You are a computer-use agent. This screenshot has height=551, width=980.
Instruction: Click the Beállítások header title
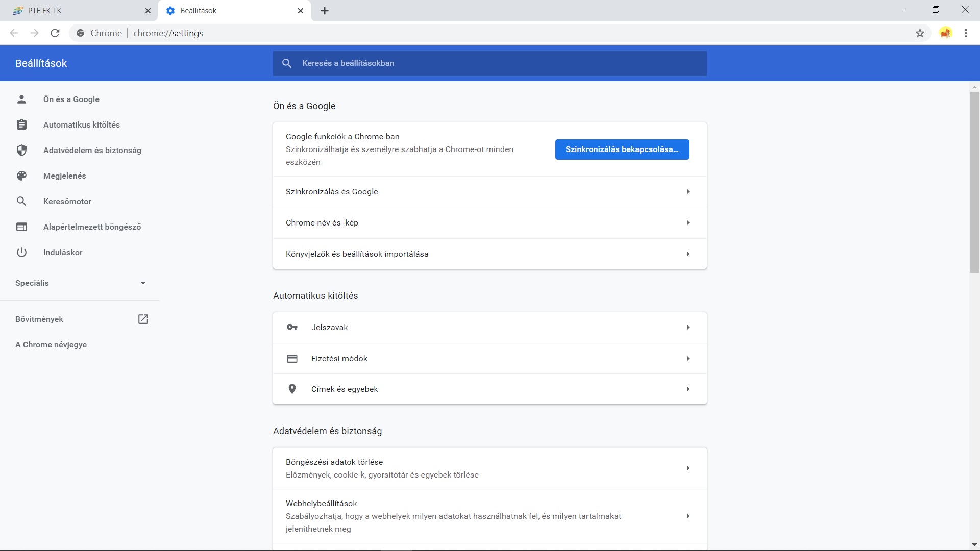pyautogui.click(x=41, y=63)
